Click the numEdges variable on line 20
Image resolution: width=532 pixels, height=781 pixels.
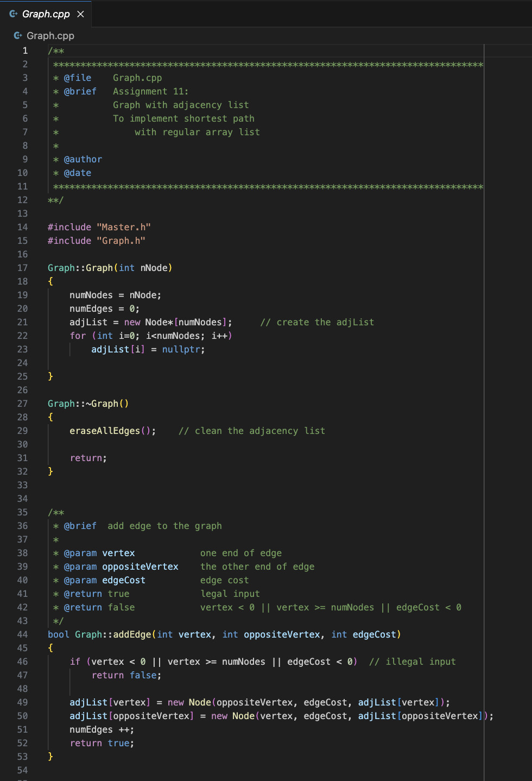pos(90,308)
